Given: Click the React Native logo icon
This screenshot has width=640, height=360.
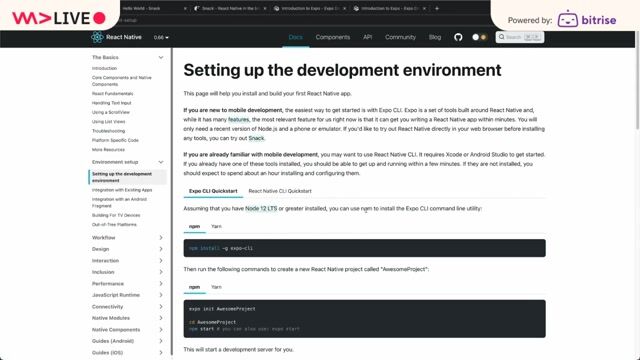Looking at the screenshot, I should tap(97, 37).
